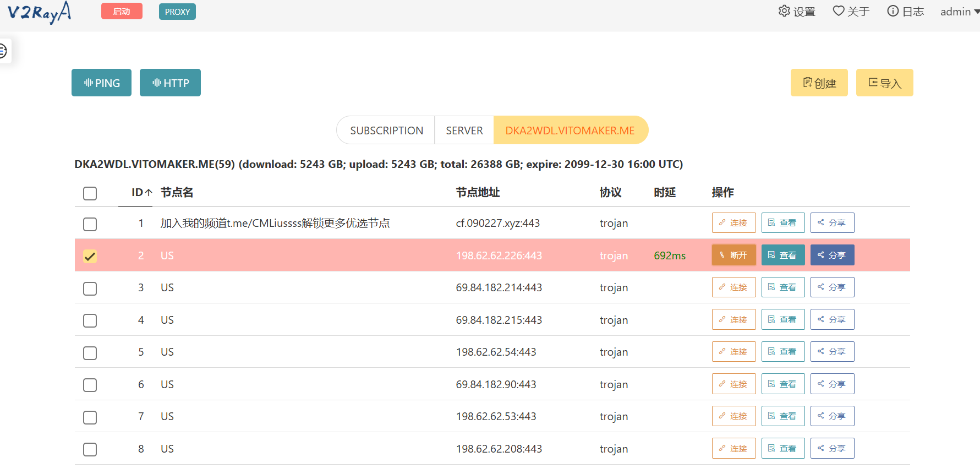Screen dimensions: 980x468
Task: Connect node 7 at 198.62.62.53
Action: click(x=733, y=416)
